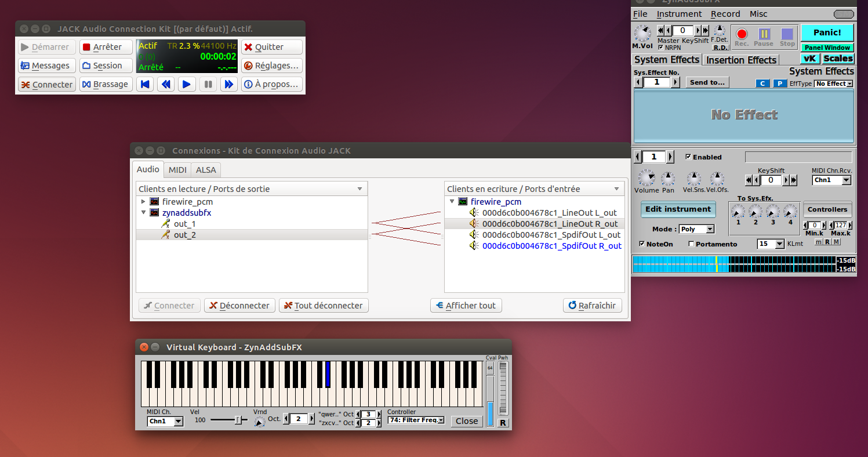The height and width of the screenshot is (457, 868).
Task: Click the Stop recording icon
Action: pos(787,34)
